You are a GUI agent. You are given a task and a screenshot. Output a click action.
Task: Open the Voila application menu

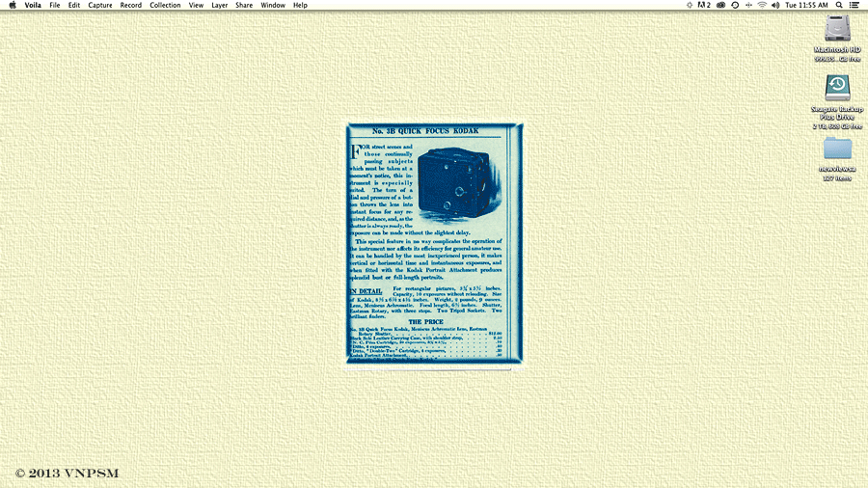[33, 5]
